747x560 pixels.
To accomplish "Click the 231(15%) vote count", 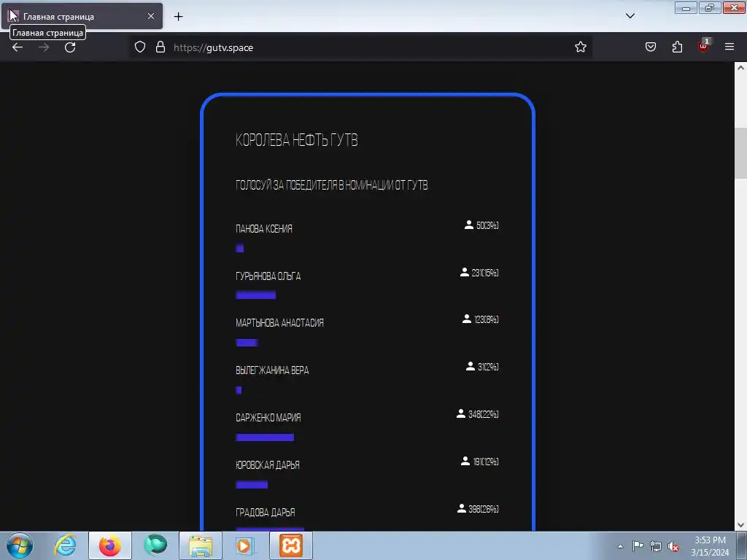I will [485, 273].
